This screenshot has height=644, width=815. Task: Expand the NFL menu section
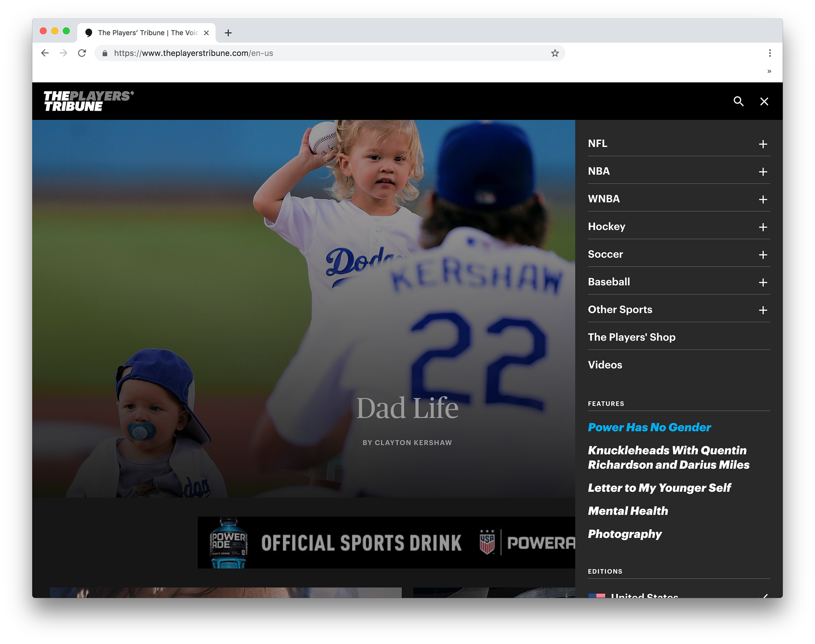coord(763,144)
